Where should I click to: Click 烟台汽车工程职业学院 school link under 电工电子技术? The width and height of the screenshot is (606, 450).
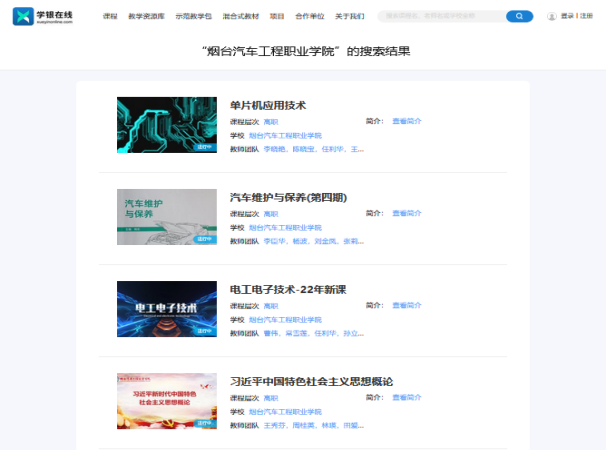[x=285, y=319]
